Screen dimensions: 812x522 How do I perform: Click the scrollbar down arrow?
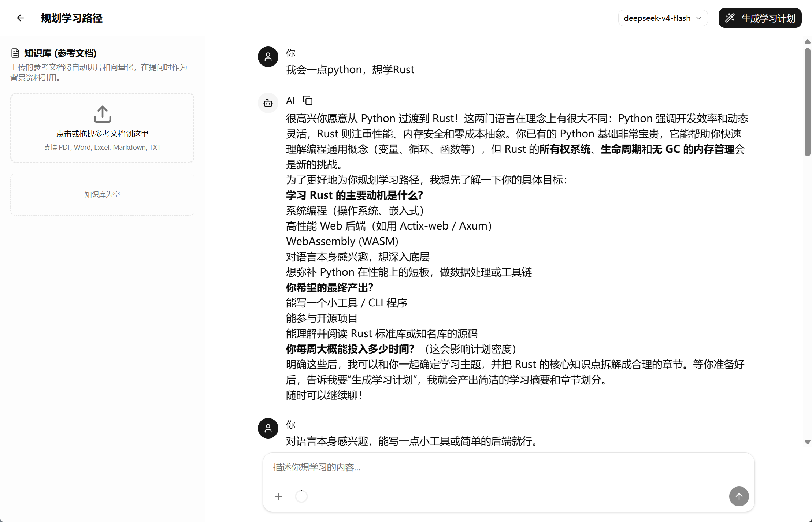(x=808, y=442)
